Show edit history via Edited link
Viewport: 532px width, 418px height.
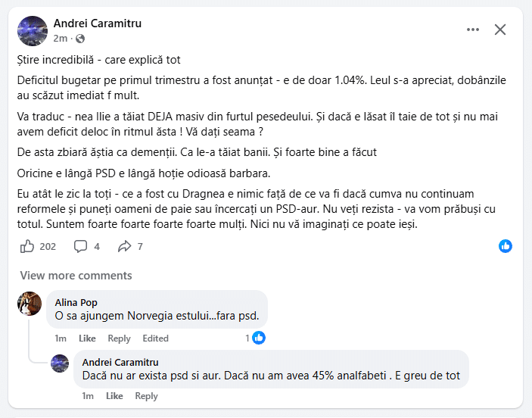click(x=156, y=338)
